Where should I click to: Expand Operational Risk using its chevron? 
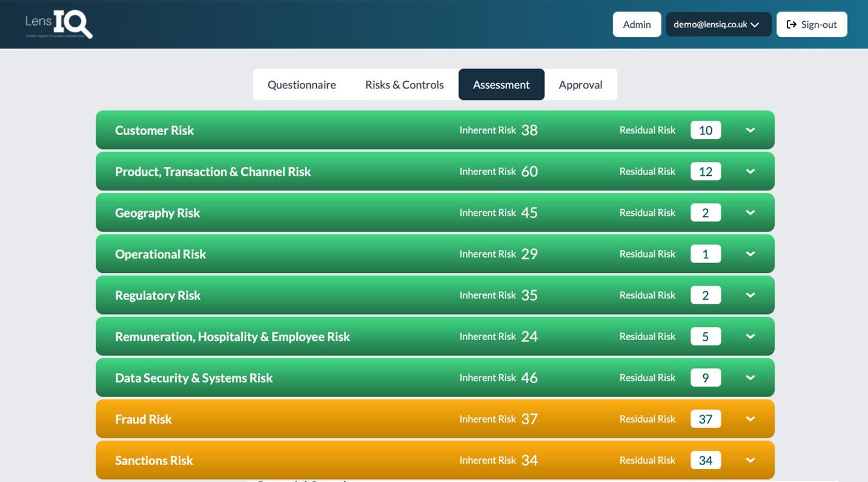pos(750,254)
